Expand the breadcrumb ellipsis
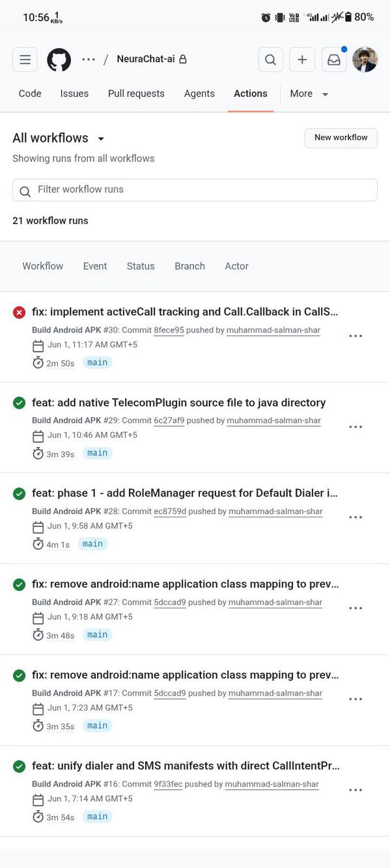 tap(89, 59)
